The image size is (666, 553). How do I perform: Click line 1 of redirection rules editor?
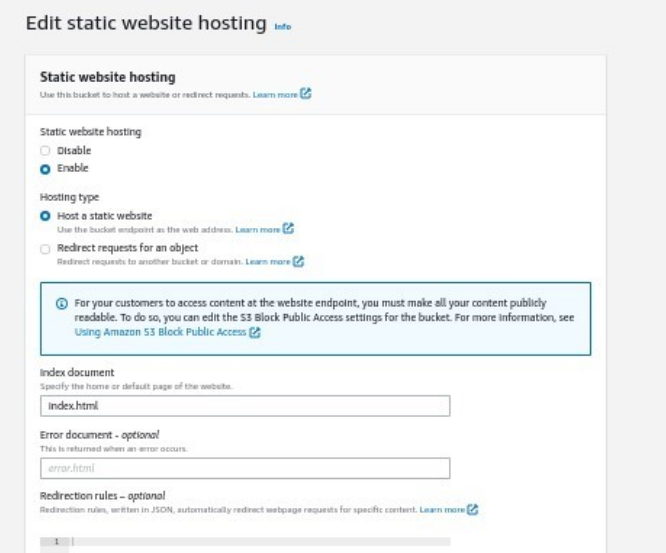click(x=260, y=542)
